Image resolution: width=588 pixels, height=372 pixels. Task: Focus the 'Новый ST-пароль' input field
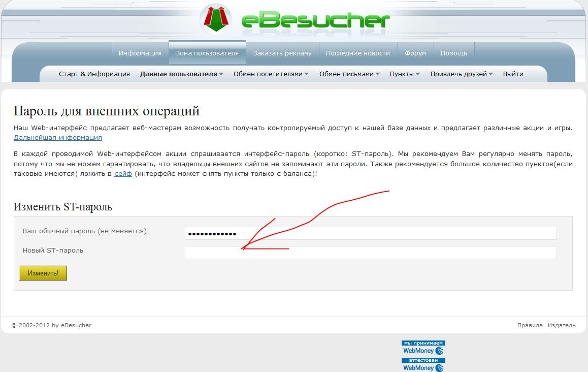[x=371, y=252]
